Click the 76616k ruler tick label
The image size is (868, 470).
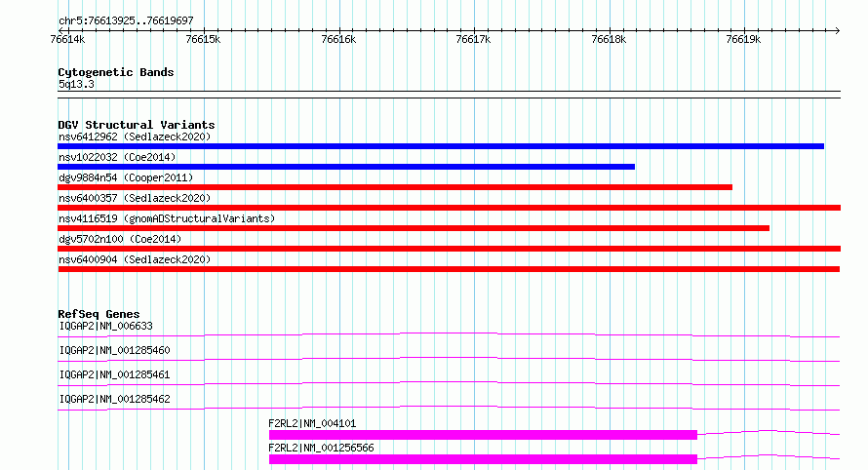(338, 40)
